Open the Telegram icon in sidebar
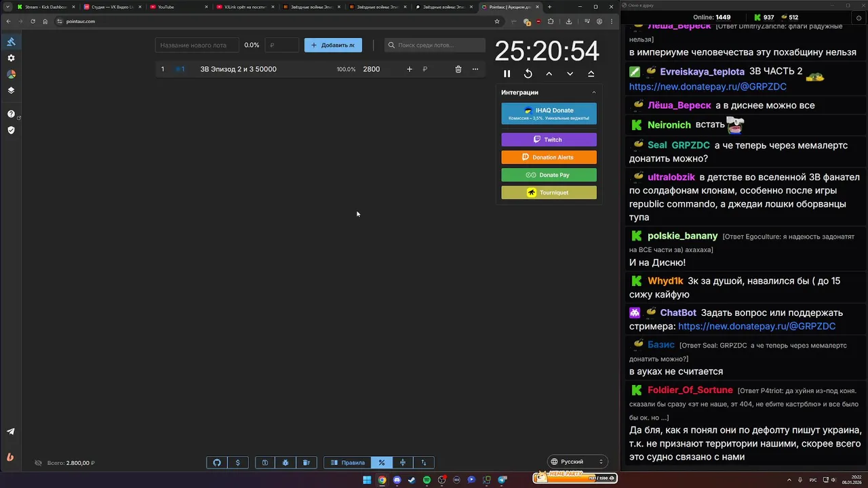This screenshot has height=488, width=868. 11,432
